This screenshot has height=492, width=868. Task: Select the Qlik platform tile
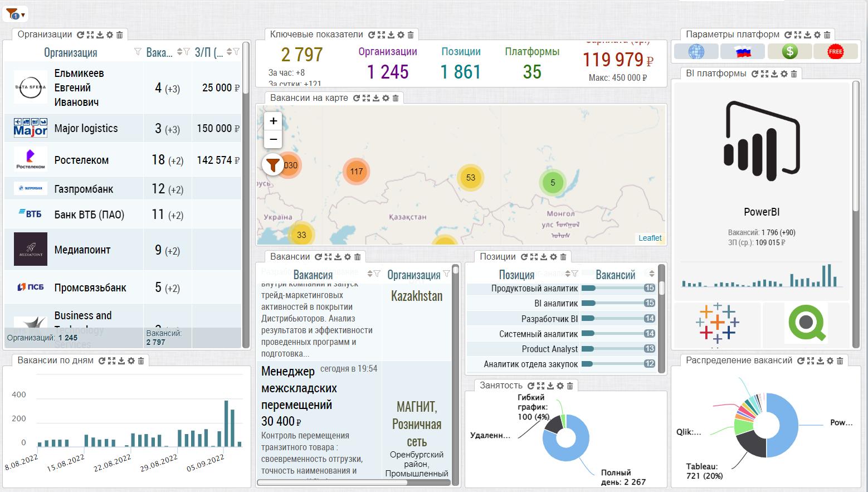point(806,323)
